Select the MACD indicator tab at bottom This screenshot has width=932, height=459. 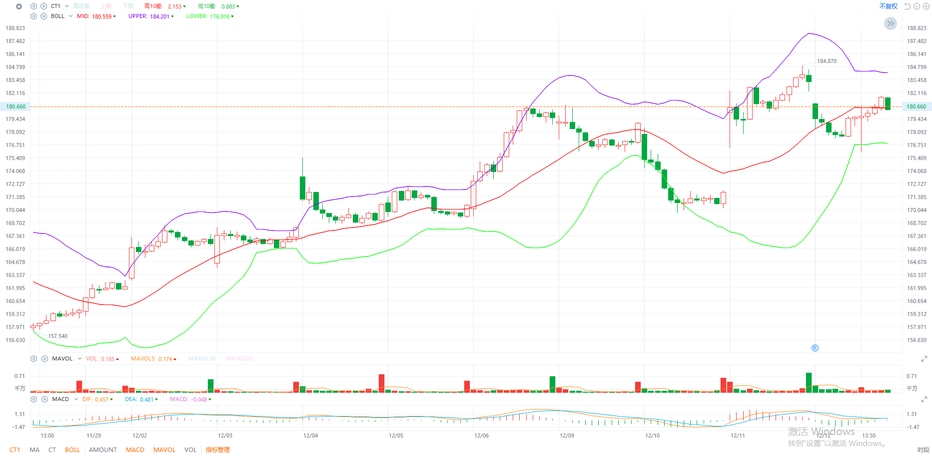(x=135, y=450)
